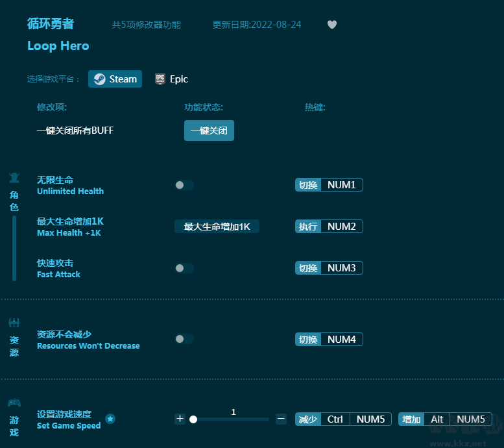Click the 增加 Alt NUM5 hotkey box

445,419
